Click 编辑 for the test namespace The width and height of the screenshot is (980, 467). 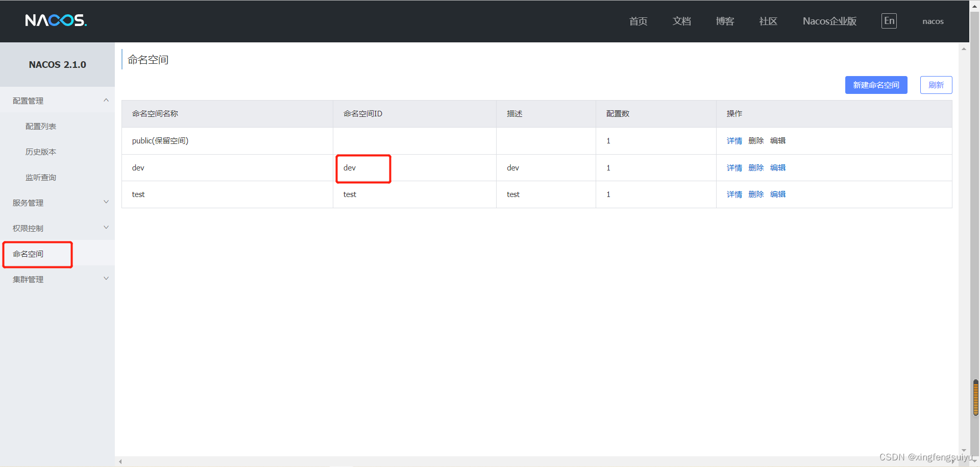click(778, 194)
